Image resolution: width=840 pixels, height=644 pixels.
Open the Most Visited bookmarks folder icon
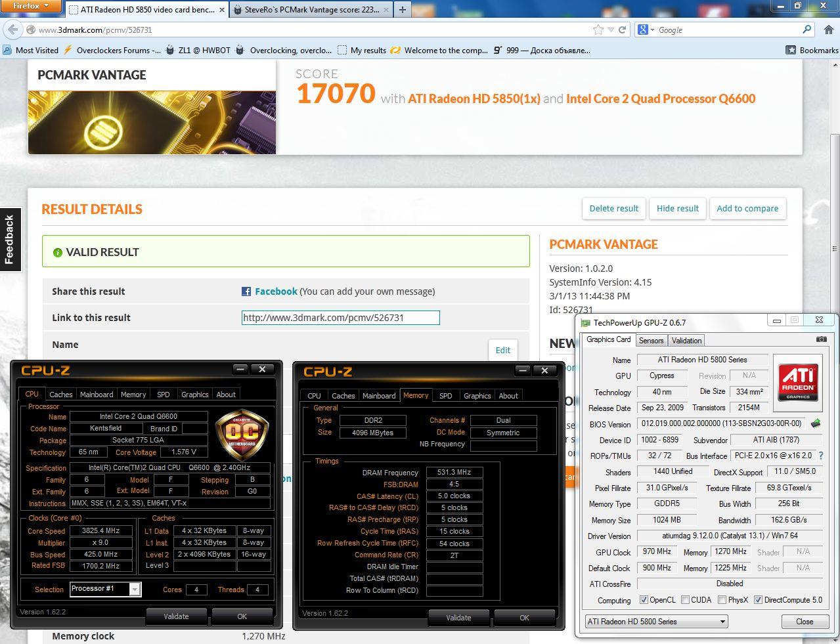pos(7,50)
